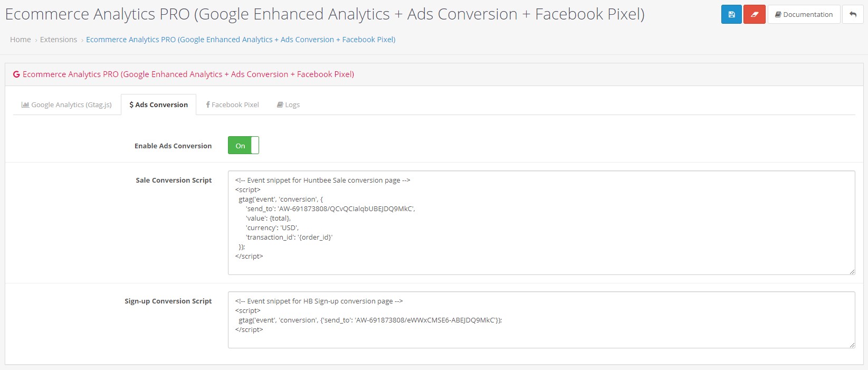
Task: Click the back arrow icon button
Action: (853, 14)
